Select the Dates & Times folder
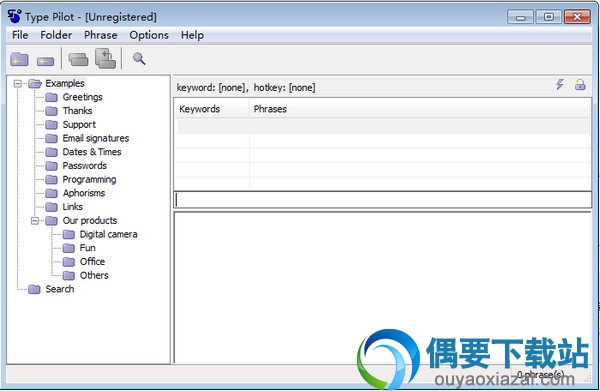 pyautogui.click(x=92, y=152)
